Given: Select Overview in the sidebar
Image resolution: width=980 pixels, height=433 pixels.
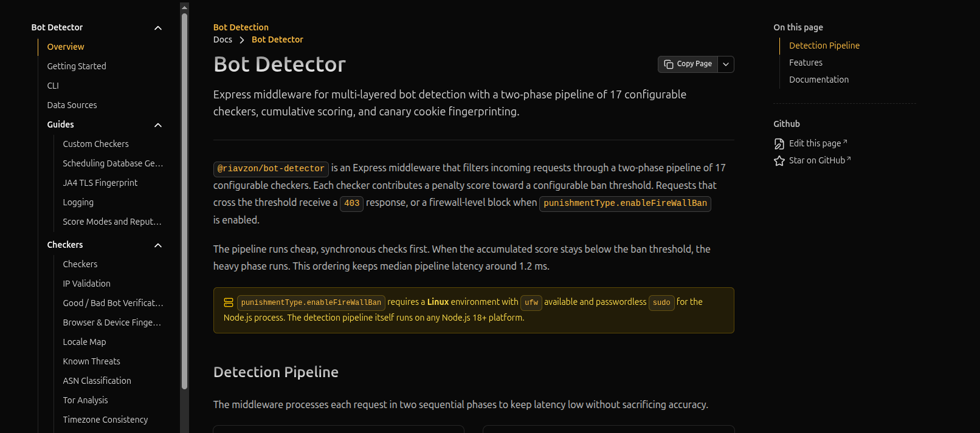Looking at the screenshot, I should (65, 47).
